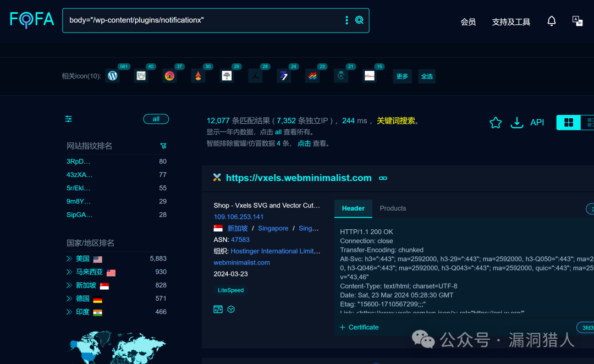
Task: Click the LiteSpeed tag
Action: 230,290
